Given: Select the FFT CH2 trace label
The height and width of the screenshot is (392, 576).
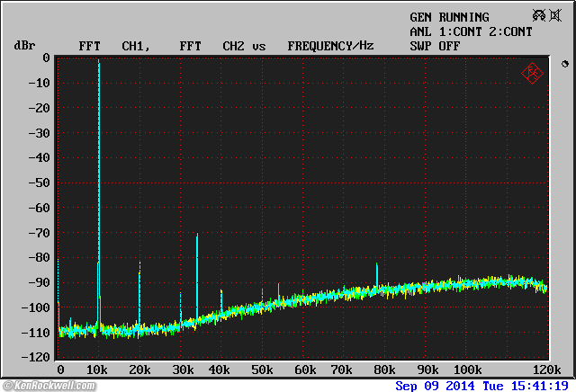Looking at the screenshot, I should [212, 45].
